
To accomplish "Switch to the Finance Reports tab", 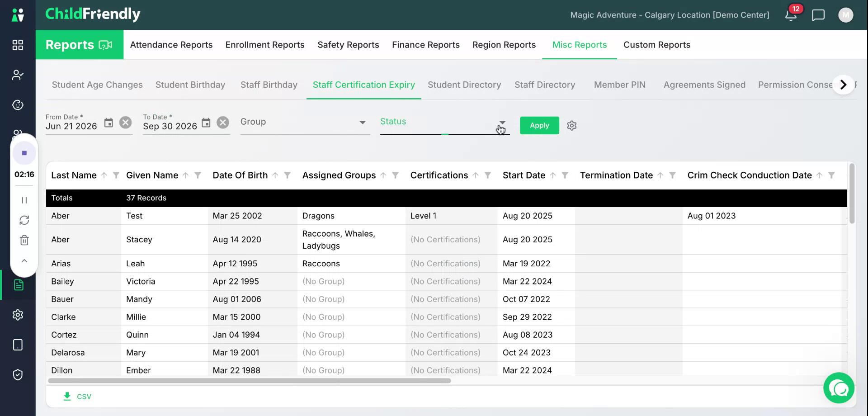I will click(x=426, y=45).
